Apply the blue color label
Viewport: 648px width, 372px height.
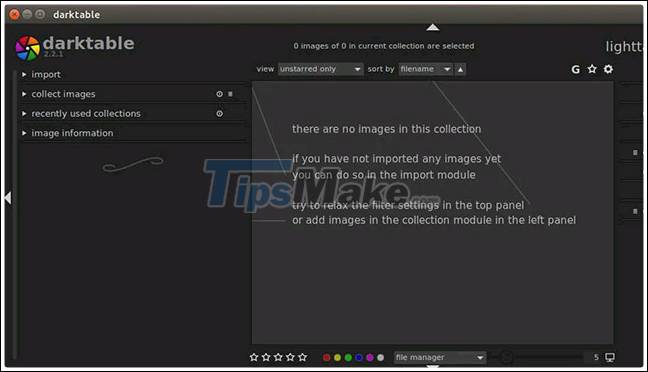click(x=359, y=358)
